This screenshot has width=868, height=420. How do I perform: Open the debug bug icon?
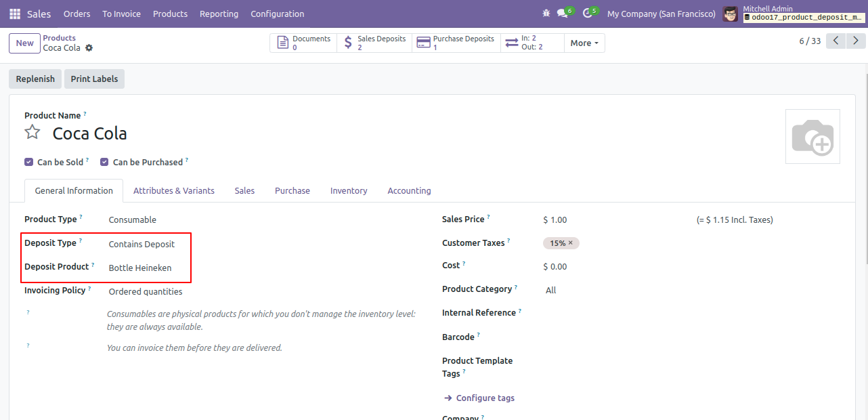click(546, 14)
